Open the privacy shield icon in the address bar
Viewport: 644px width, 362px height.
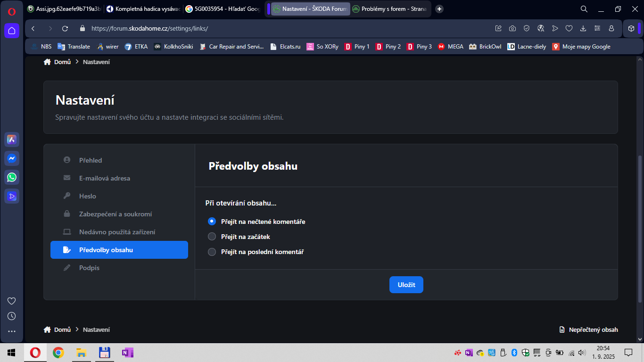click(527, 28)
